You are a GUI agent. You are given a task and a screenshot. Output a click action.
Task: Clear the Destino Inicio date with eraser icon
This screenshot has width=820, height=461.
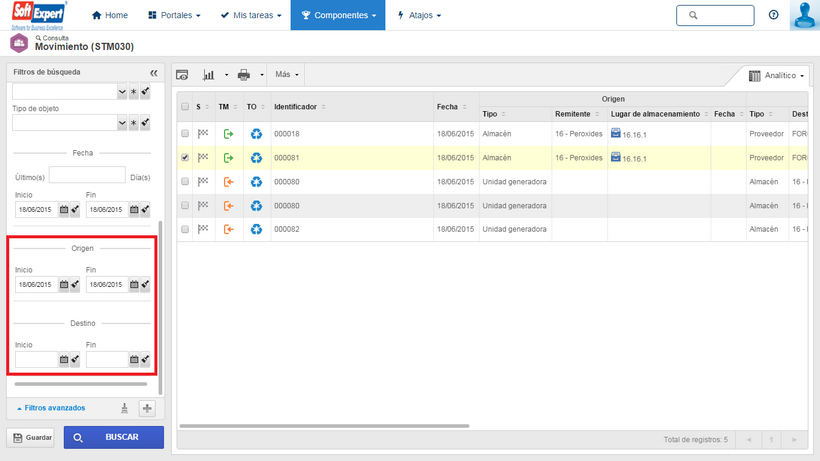click(75, 360)
